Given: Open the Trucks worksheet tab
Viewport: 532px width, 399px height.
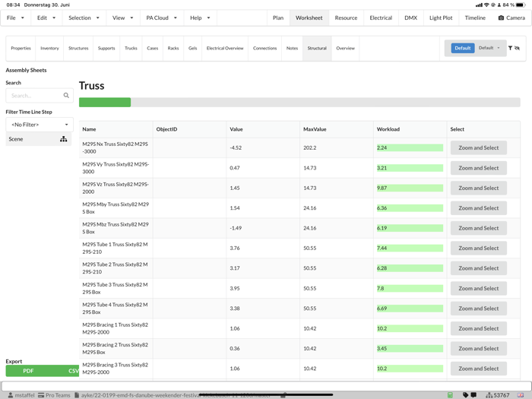Looking at the screenshot, I should [131, 48].
